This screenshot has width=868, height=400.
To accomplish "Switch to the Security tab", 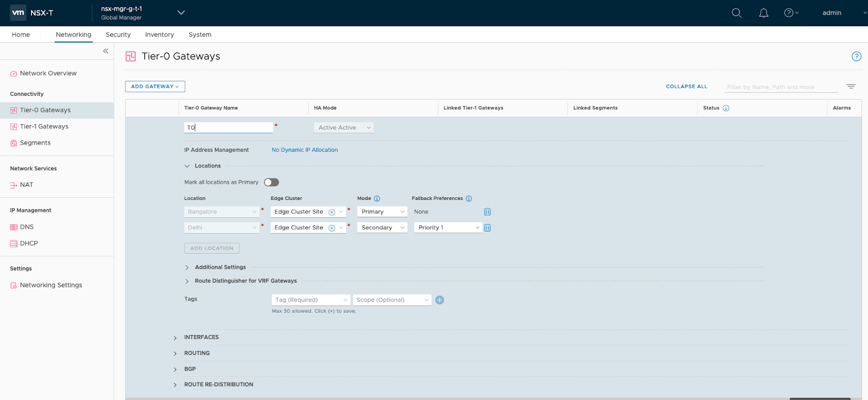I will point(118,35).
